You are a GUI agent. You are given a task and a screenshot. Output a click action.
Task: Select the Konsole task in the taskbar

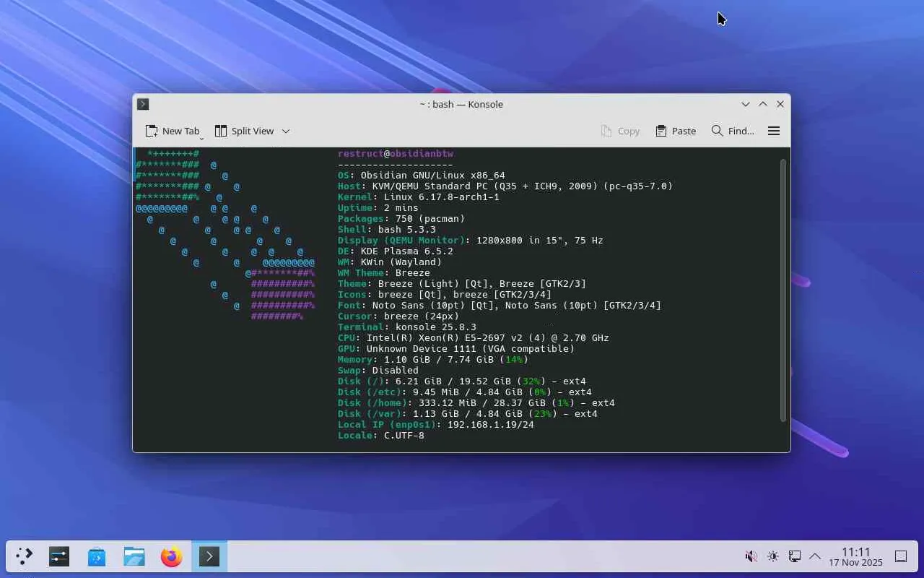tap(209, 556)
